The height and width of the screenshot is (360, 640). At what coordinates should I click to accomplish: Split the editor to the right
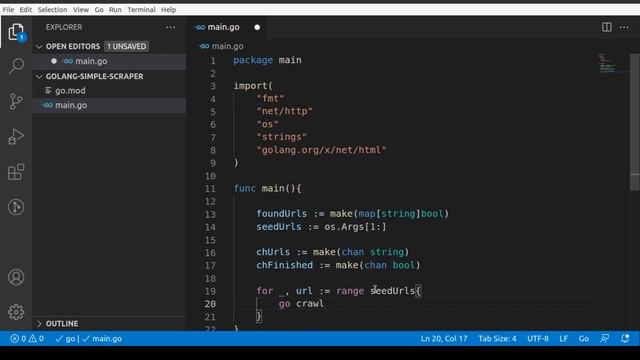pyautogui.click(x=607, y=27)
